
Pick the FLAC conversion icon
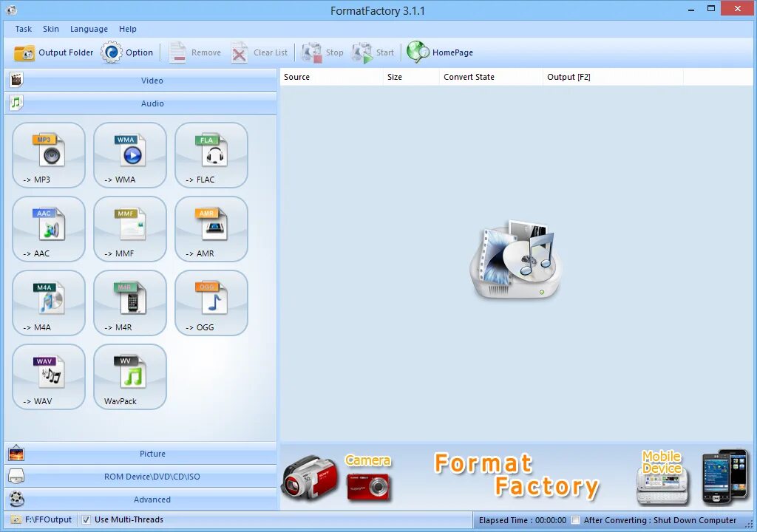[x=211, y=155]
